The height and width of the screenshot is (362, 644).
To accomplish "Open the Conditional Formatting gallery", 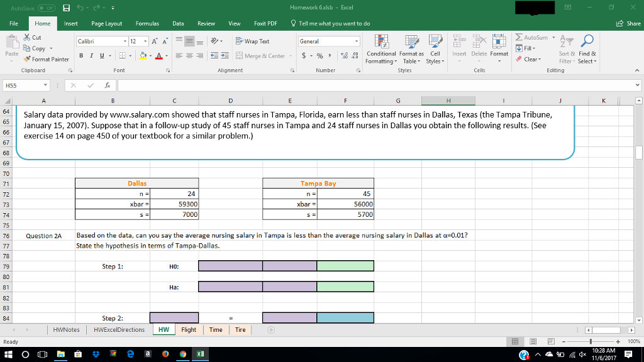I will pos(380,50).
